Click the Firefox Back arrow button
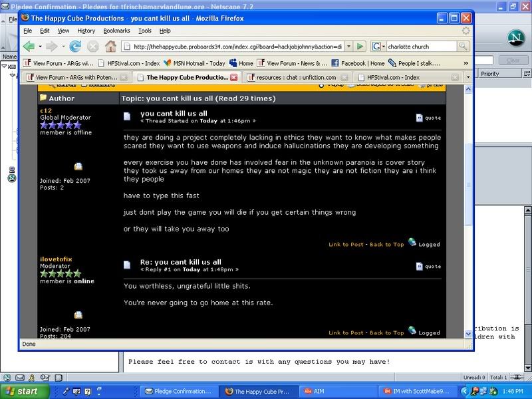Screen dimensions: 532x399 (29, 47)
